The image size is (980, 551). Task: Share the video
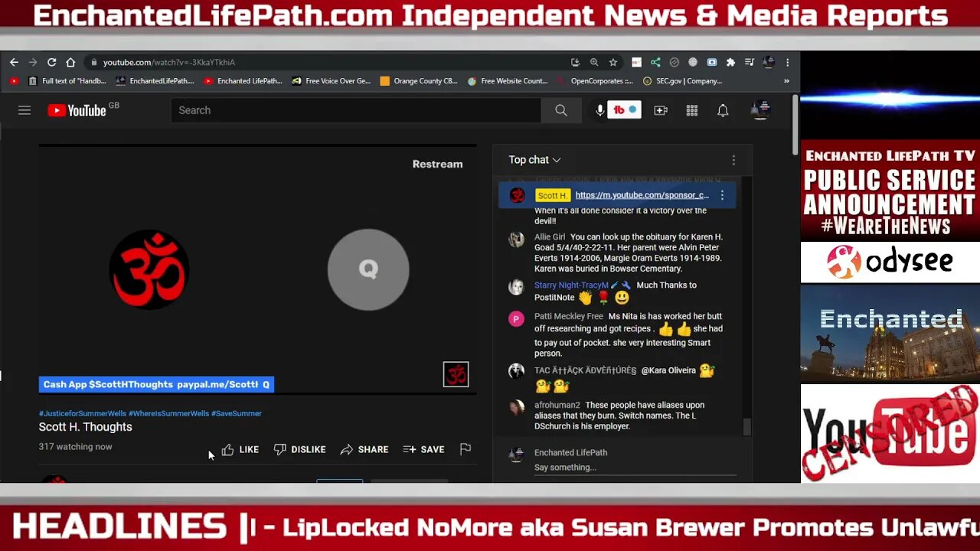(x=364, y=449)
